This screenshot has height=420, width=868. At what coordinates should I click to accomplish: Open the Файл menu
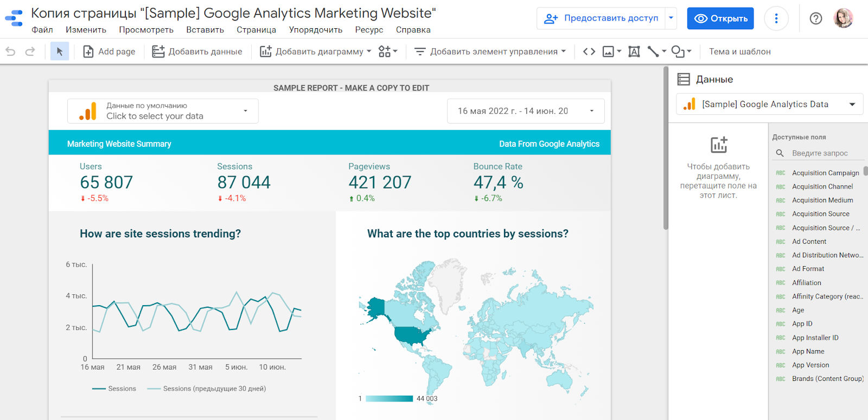point(42,30)
